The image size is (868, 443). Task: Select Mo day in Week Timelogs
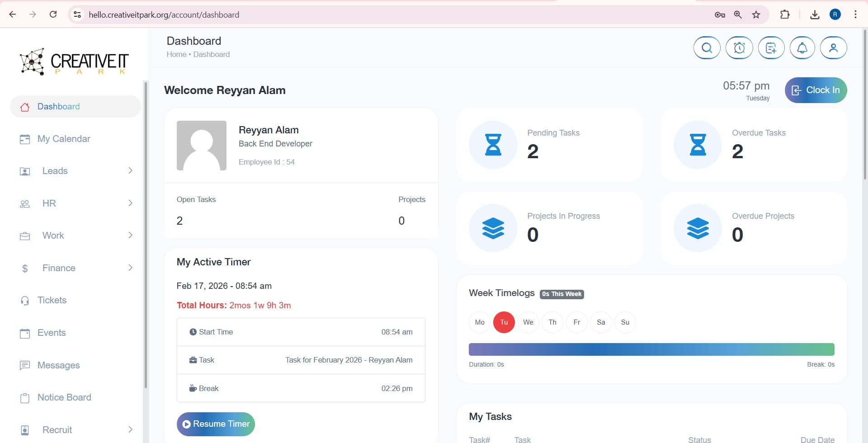point(480,322)
